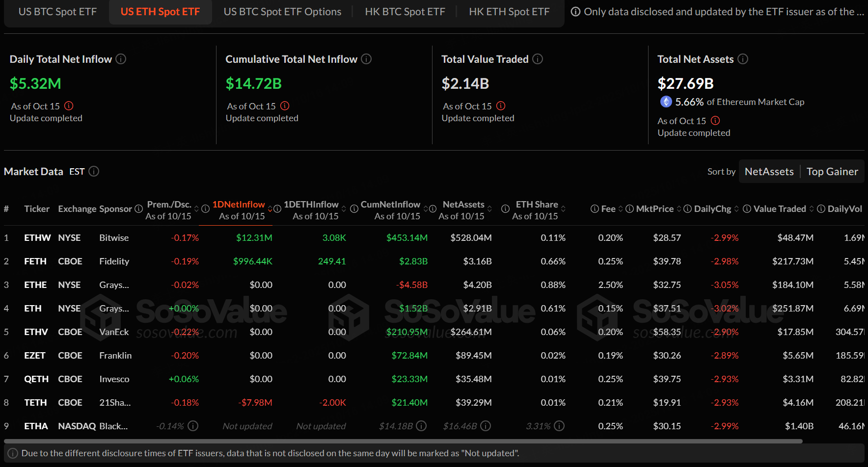
Task: Sort table by Top Gainer
Action: (x=832, y=171)
